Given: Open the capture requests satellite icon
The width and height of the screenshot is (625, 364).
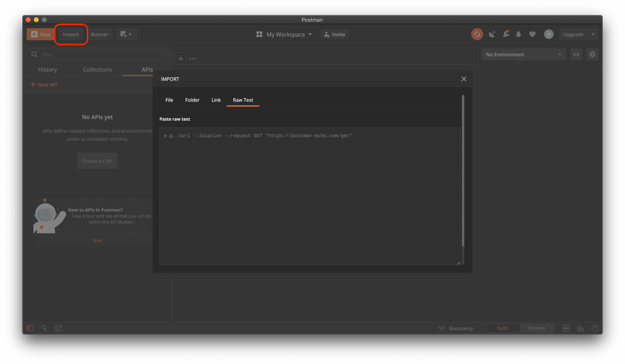Looking at the screenshot, I should (x=492, y=34).
